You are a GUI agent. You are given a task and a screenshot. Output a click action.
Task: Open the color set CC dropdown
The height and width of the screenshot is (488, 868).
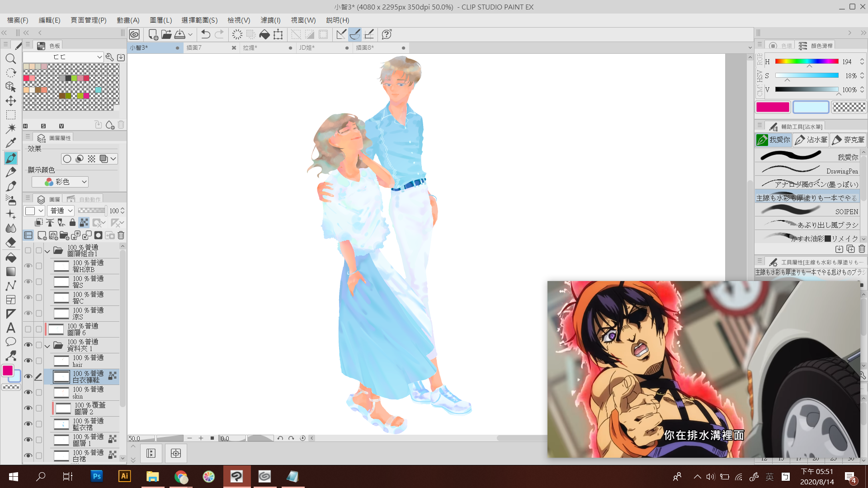(x=63, y=57)
